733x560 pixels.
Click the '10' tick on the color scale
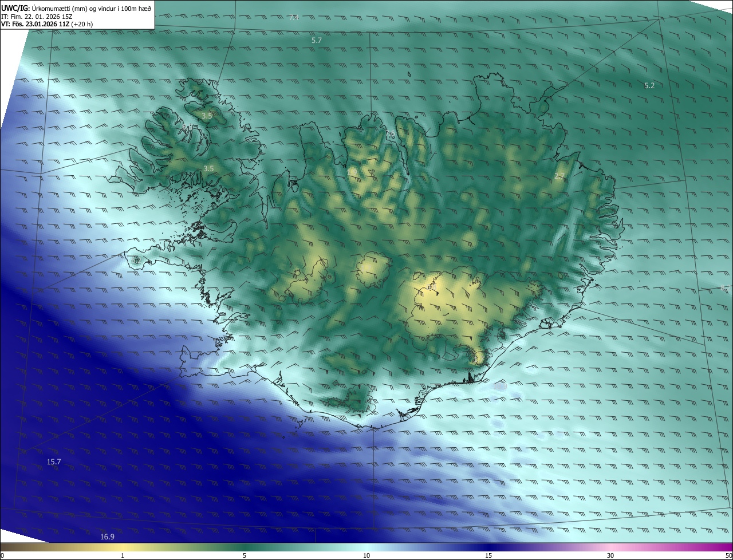point(366,556)
